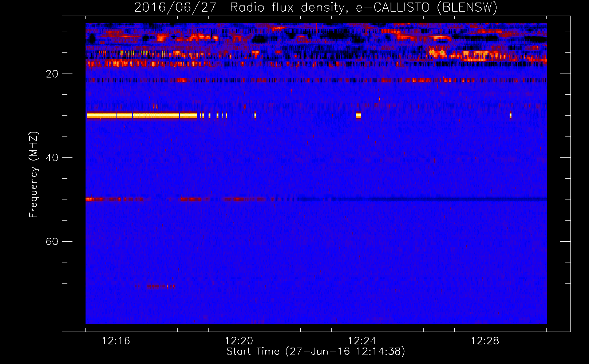Viewport: 589px width, 364px height.
Task: Click the 12:16 time tick label
Action: pyautogui.click(x=116, y=341)
